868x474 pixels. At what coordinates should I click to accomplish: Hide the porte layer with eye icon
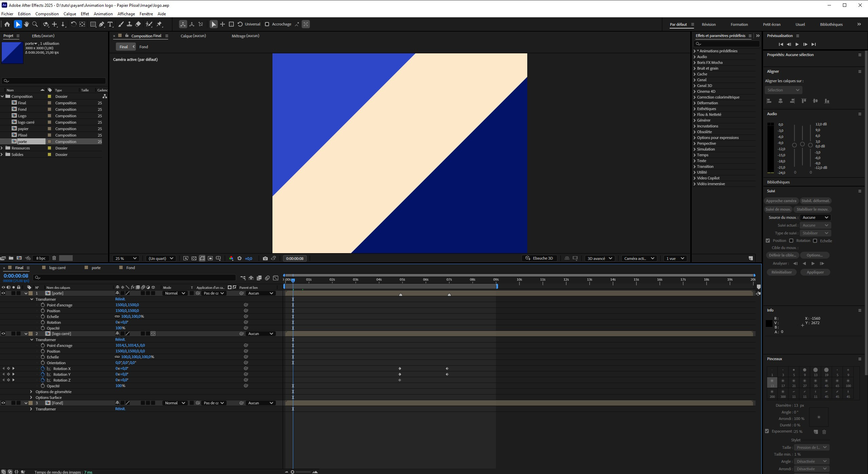[3, 293]
